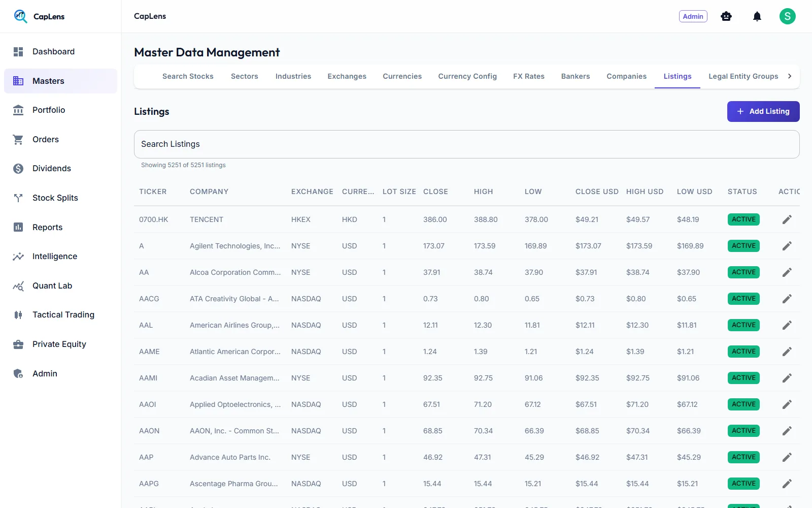Edit the AAP Advance Auto Parts listing
The width and height of the screenshot is (812, 508).
click(787, 457)
